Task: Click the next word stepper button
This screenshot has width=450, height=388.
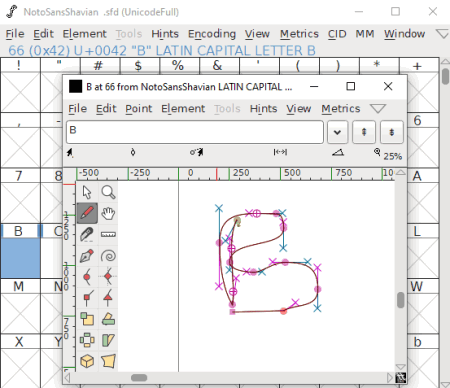Action: [x=392, y=132]
